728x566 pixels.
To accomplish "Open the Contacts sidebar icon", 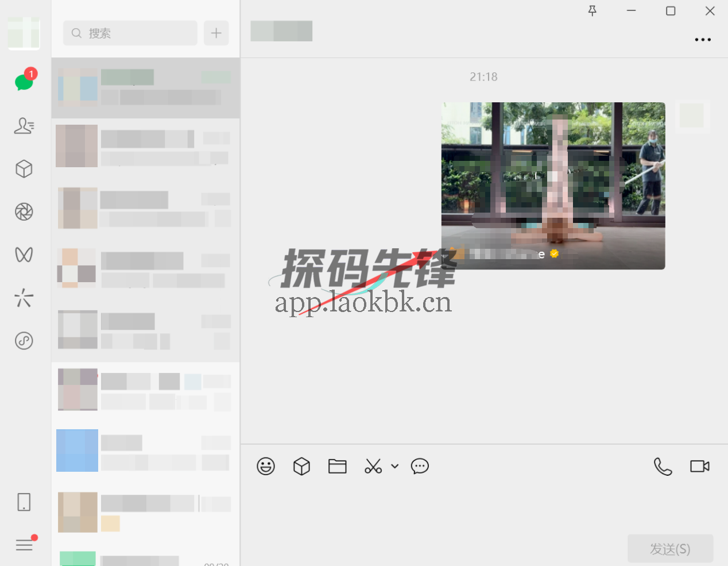I will (24, 126).
